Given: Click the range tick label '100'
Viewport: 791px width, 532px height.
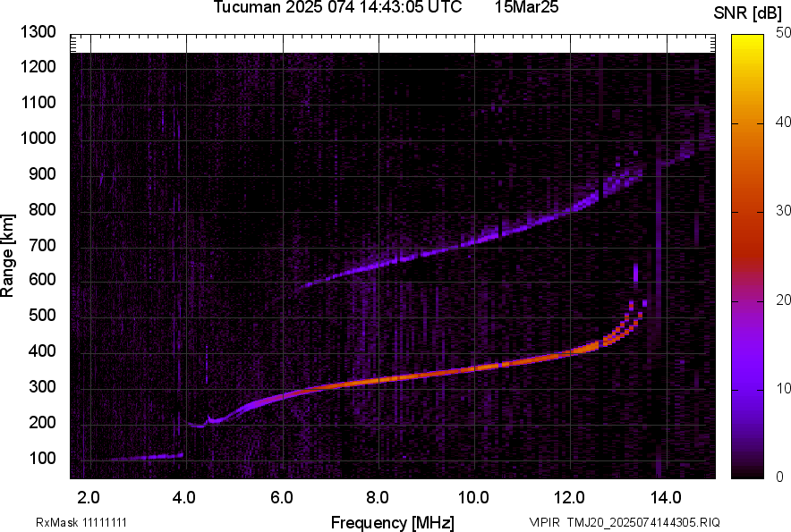Looking at the screenshot, I should [42, 458].
